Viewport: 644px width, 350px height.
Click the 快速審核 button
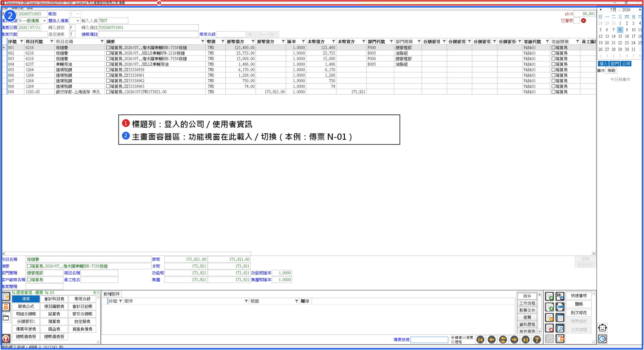(x=579, y=296)
